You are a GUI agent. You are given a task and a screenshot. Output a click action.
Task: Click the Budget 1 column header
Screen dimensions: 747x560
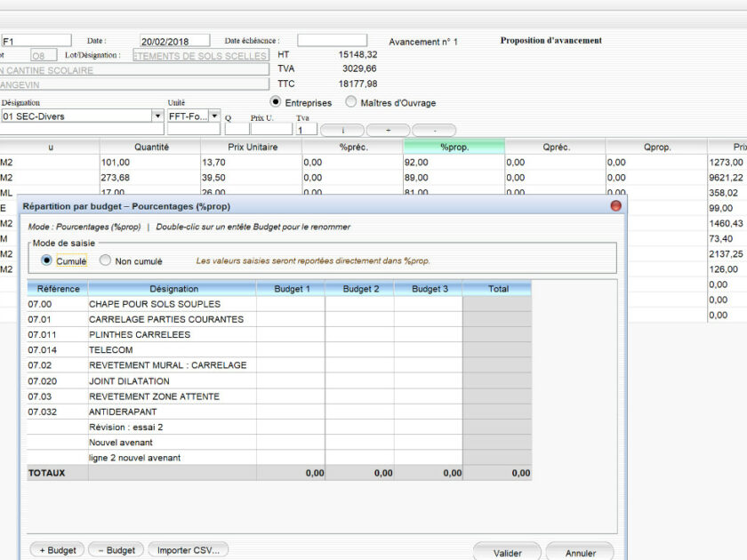[x=292, y=289]
